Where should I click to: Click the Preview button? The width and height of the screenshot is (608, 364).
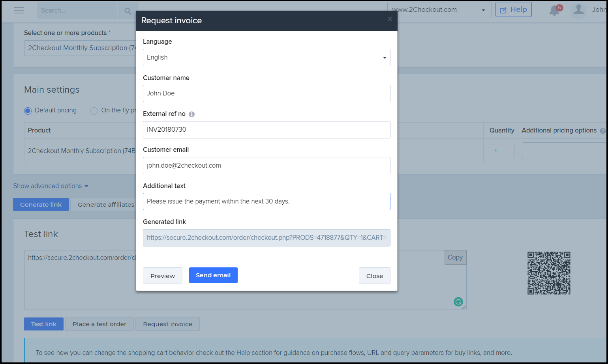(x=163, y=276)
